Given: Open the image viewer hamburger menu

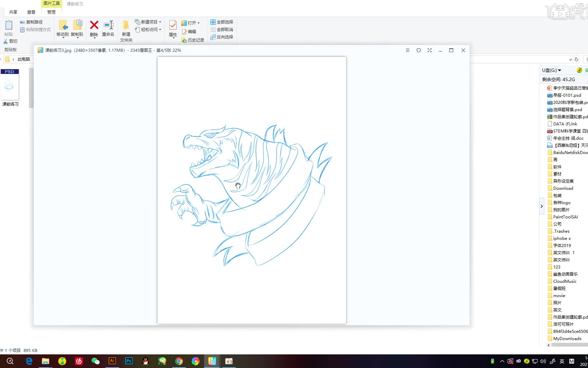Looking at the screenshot, I should pyautogui.click(x=407, y=50).
